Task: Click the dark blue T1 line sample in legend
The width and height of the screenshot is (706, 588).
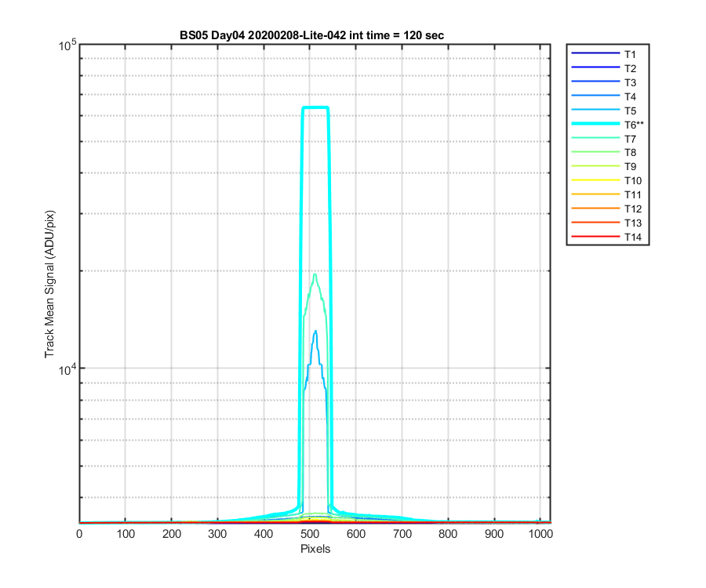Action: click(595, 53)
